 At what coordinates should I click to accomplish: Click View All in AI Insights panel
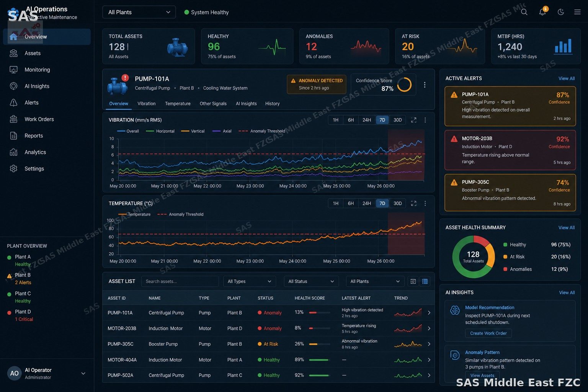click(x=567, y=293)
